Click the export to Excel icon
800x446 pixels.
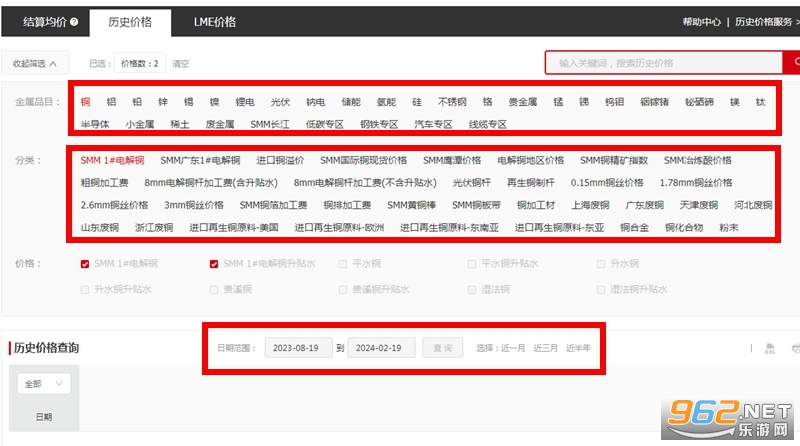(770, 349)
